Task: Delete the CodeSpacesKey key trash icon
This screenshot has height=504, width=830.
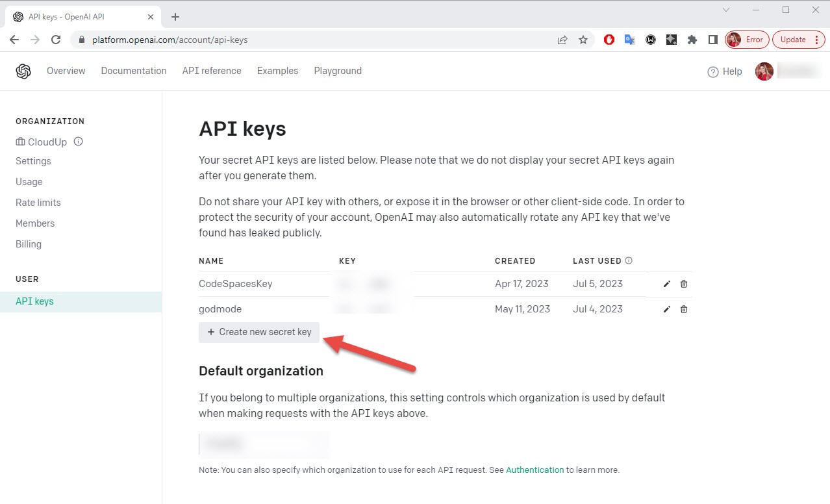Action: 684,284
